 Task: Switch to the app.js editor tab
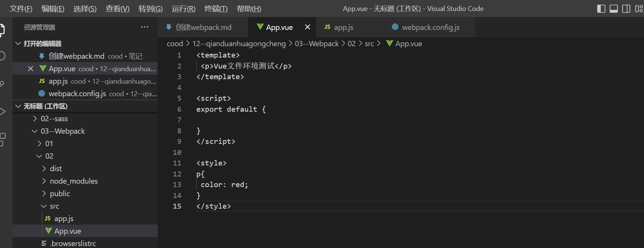pyautogui.click(x=350, y=27)
